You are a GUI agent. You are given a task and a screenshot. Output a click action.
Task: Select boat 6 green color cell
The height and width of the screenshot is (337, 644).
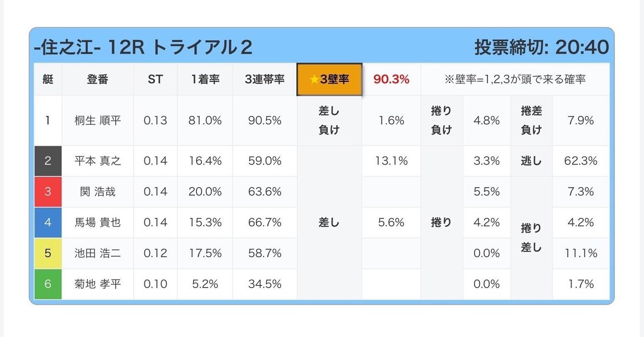click(48, 284)
